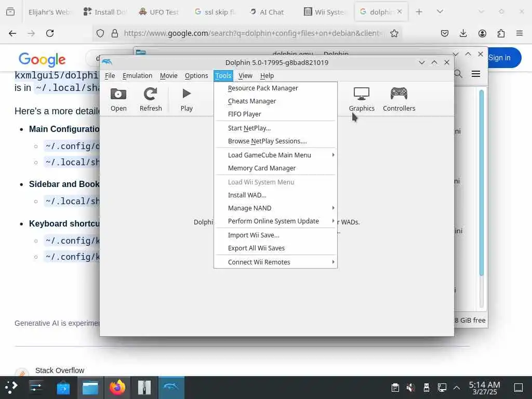Open the File menu
The height and width of the screenshot is (399, 532).
[110, 76]
